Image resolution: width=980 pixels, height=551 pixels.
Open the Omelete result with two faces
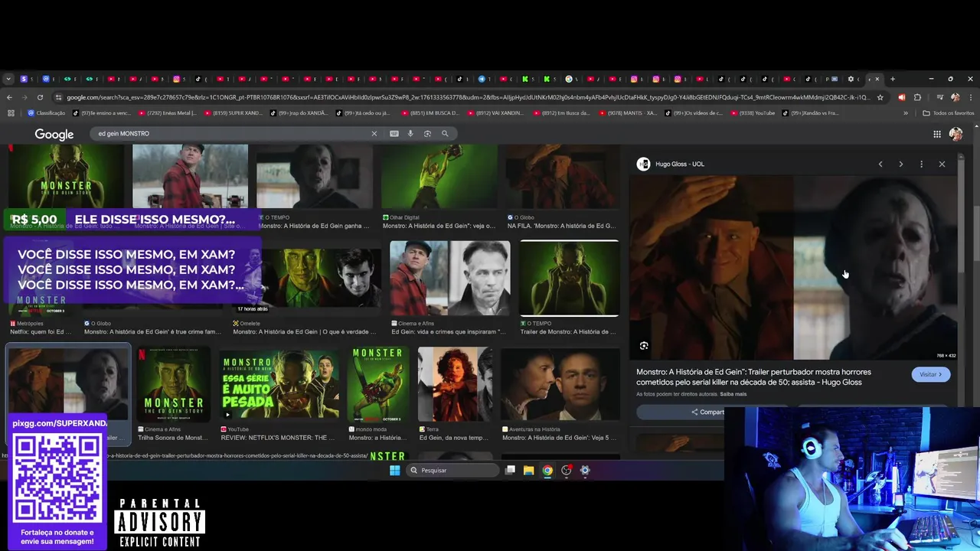(x=322, y=277)
